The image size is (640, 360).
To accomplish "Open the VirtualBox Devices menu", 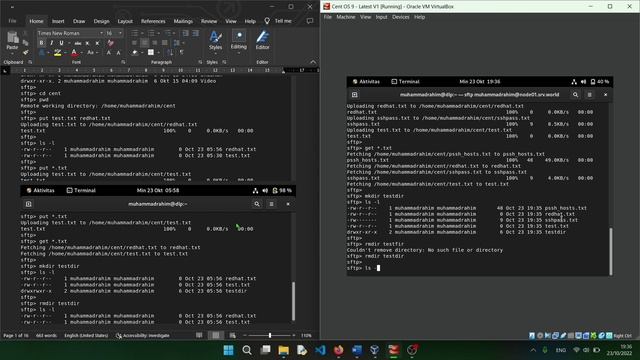I will [400, 17].
